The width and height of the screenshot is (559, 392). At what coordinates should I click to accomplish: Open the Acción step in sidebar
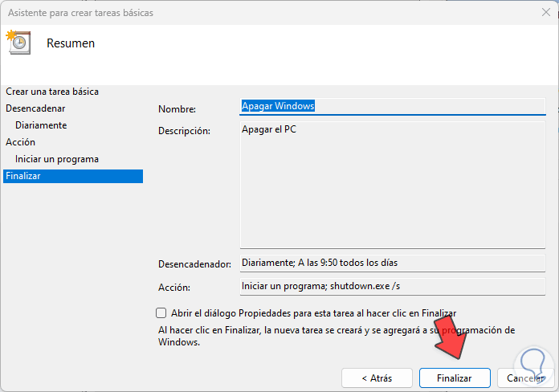tap(20, 142)
